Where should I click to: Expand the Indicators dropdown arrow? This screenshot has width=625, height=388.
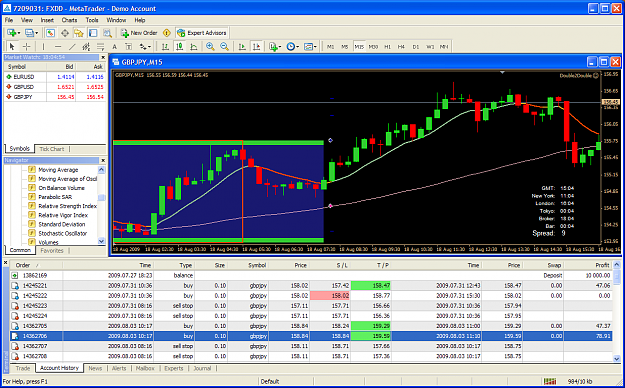(x=280, y=47)
